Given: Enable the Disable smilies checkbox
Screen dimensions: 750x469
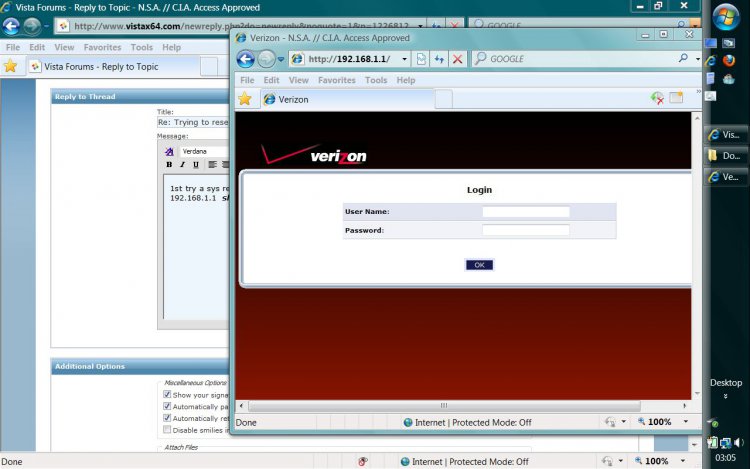Looking at the screenshot, I should 167,429.
